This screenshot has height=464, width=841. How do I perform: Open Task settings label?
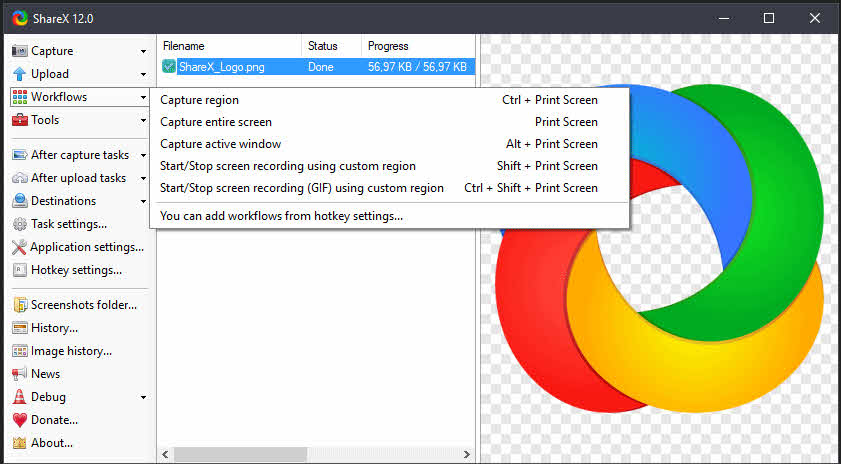pyautogui.click(x=69, y=224)
